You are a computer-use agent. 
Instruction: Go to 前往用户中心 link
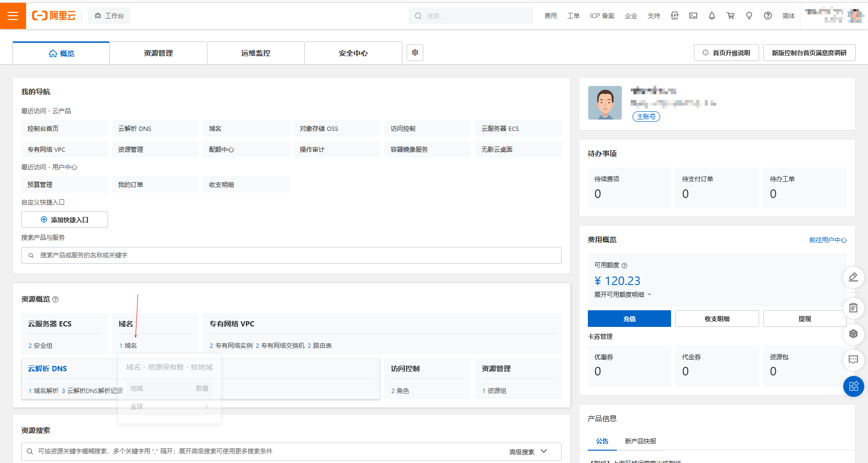tap(828, 240)
